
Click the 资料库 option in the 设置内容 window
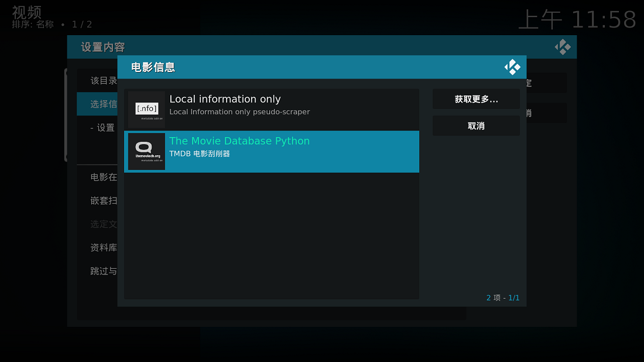[x=97, y=247]
